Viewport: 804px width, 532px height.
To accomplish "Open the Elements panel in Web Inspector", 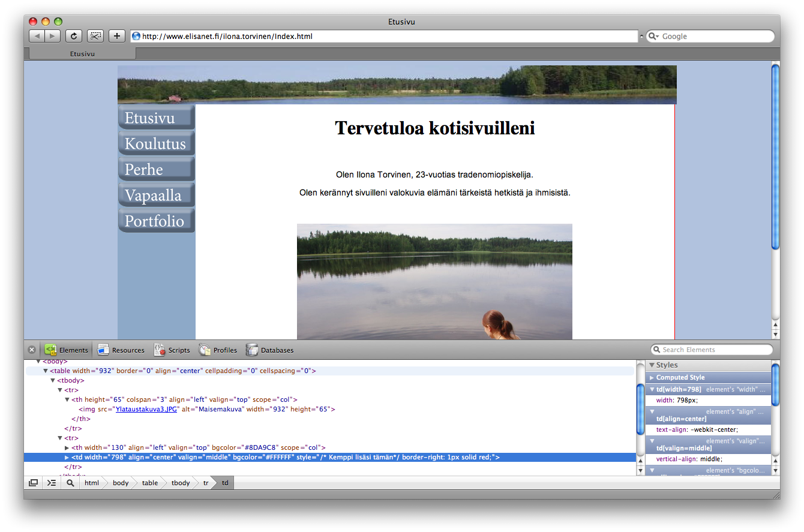I will (x=66, y=350).
